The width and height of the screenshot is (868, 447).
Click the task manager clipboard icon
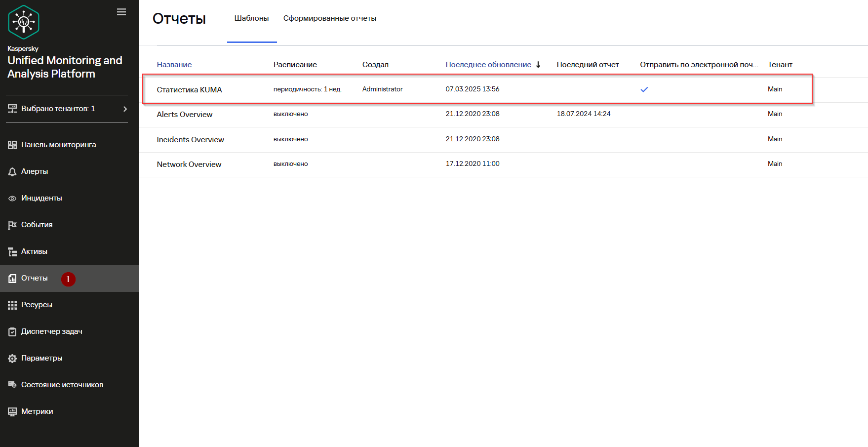point(12,332)
